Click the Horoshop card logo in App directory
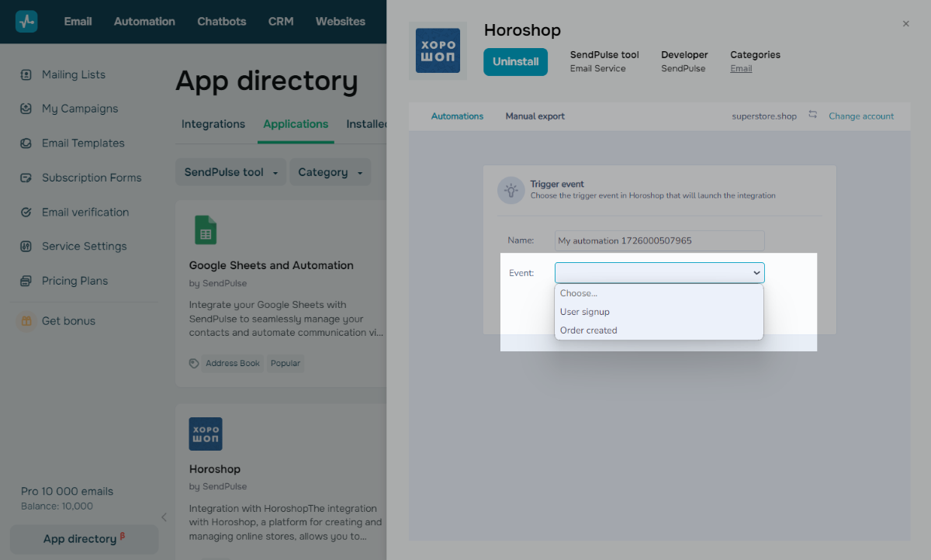The height and width of the screenshot is (560, 931). click(x=206, y=434)
